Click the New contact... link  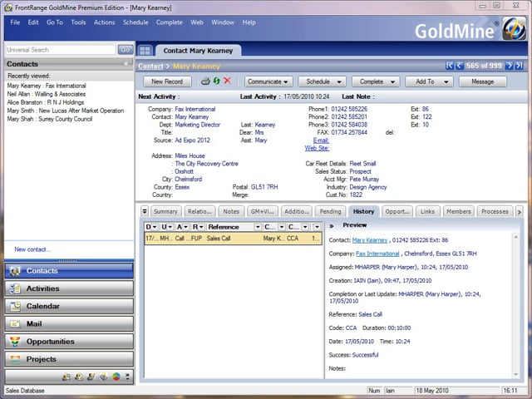tap(32, 249)
